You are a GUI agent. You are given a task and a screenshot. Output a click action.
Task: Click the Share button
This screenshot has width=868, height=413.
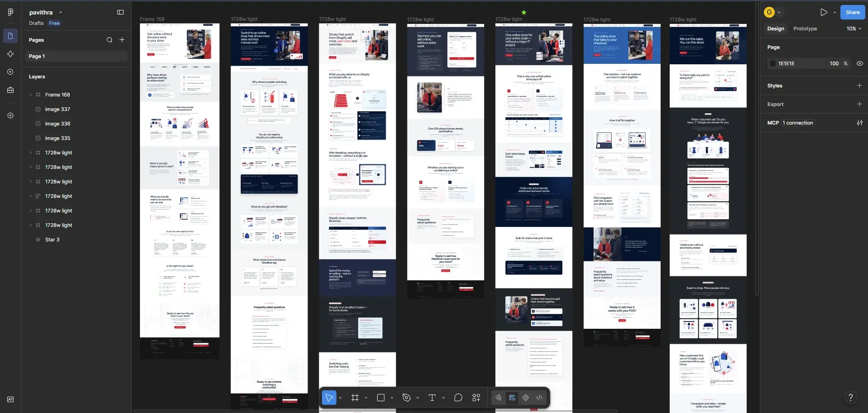tap(853, 12)
